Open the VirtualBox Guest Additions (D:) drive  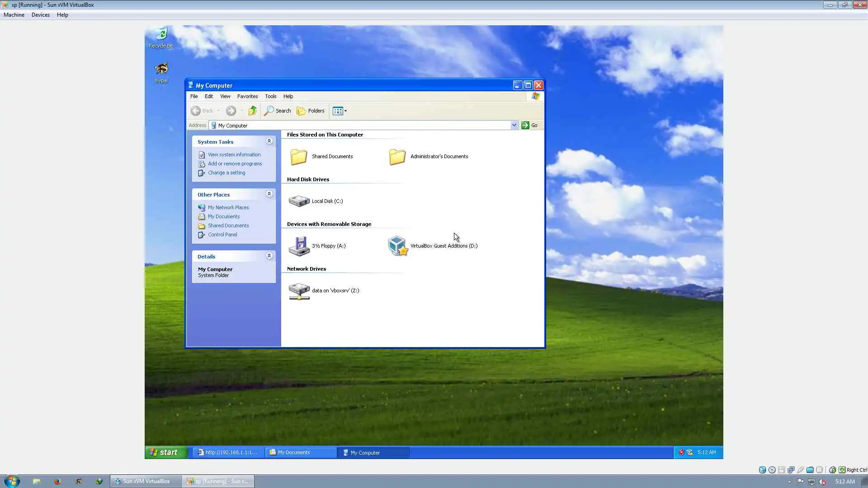coord(398,246)
